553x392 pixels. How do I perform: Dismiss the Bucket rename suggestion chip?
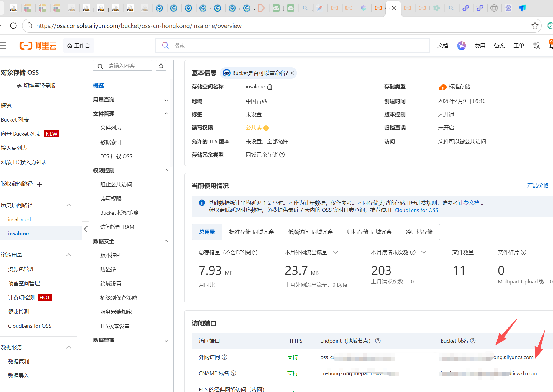coord(292,73)
